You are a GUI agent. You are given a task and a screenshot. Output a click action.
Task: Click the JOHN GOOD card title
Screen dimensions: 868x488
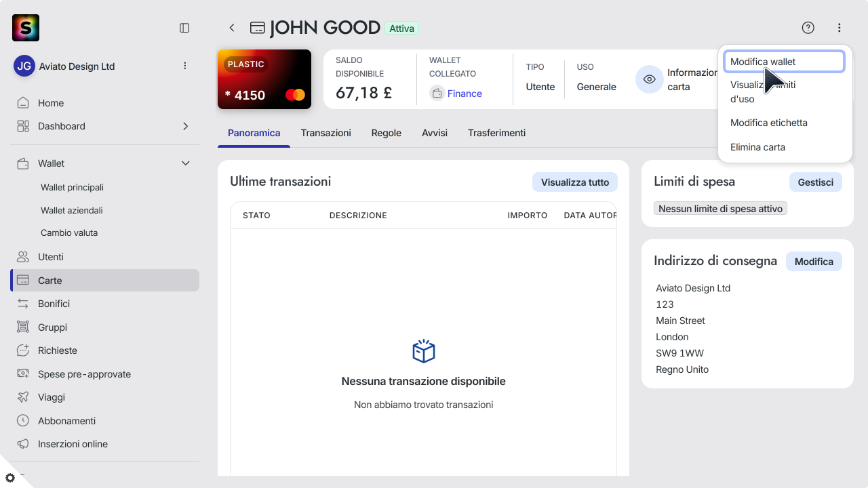325,28
